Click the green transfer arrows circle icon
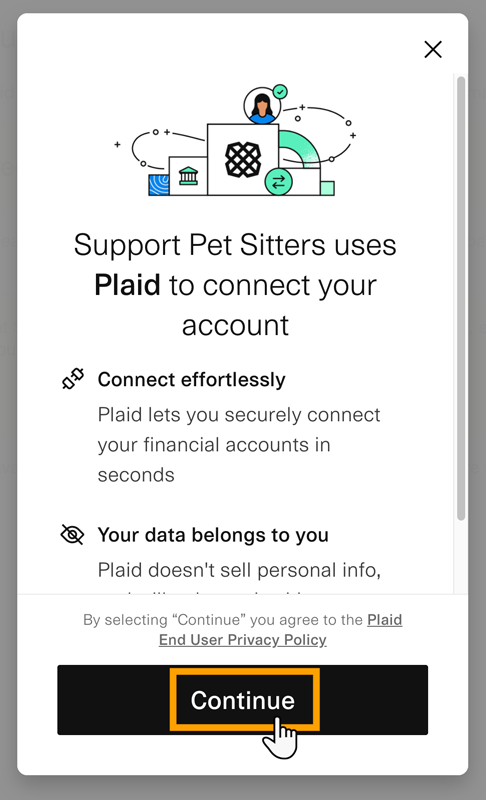Screen dimensions: 486x800 [278, 181]
